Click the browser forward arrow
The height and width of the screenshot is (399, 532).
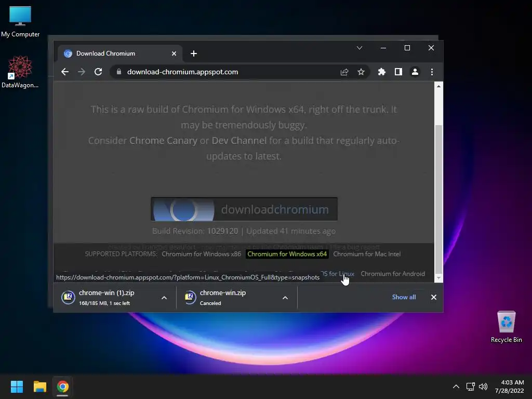(82, 72)
